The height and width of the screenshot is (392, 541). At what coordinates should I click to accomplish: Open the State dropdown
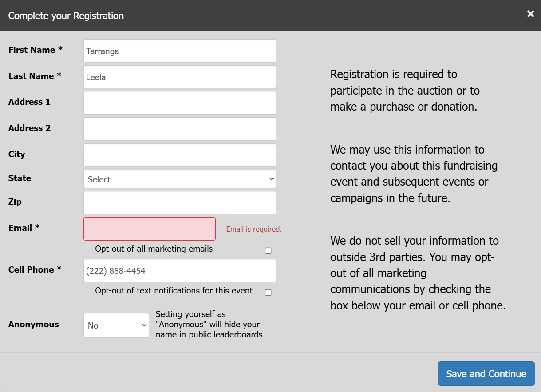coord(180,179)
